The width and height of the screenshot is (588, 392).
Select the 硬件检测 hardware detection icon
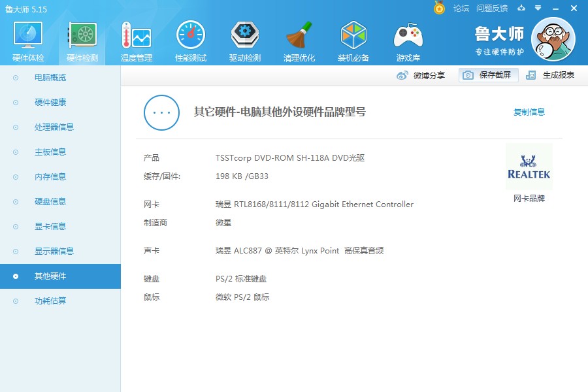pyautogui.click(x=82, y=41)
